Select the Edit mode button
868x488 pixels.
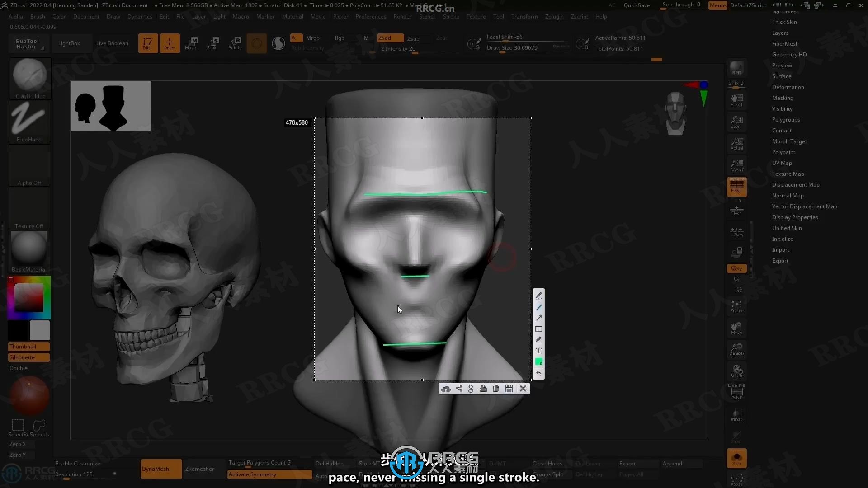148,43
